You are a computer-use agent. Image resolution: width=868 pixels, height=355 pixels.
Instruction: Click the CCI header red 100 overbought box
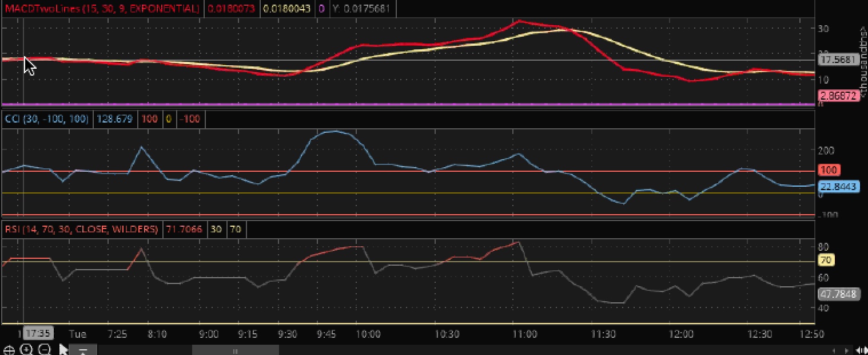click(x=149, y=119)
